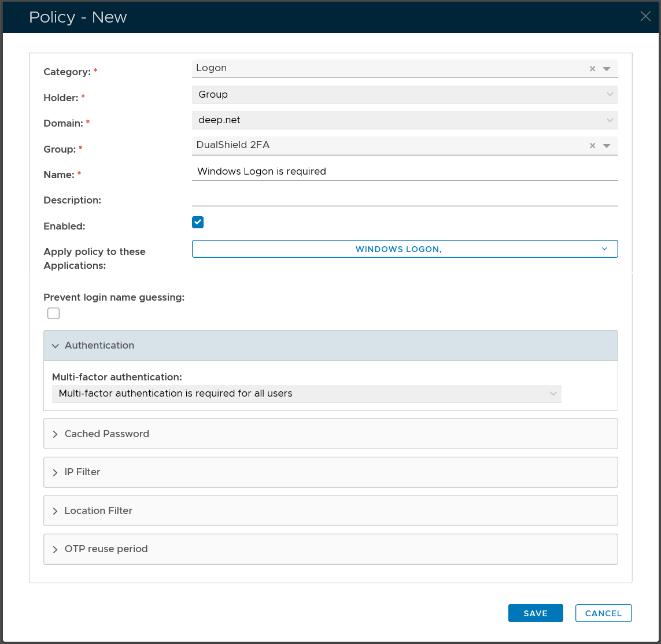Clear the DualShield 2FA group selection x icon
Image resolution: width=661 pixels, height=644 pixels.
click(x=592, y=146)
